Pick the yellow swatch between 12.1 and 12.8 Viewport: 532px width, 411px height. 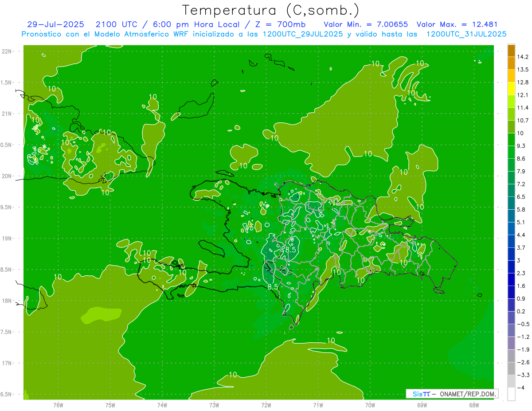coord(511,89)
